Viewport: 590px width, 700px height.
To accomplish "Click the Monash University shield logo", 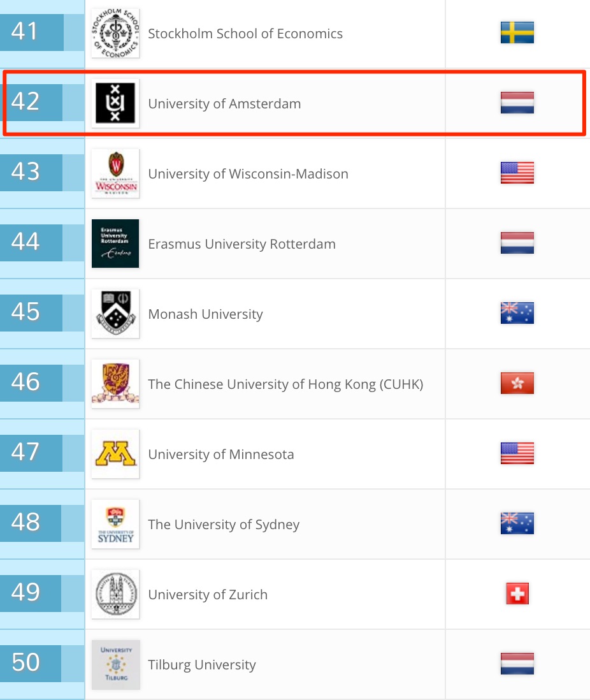I will click(115, 314).
